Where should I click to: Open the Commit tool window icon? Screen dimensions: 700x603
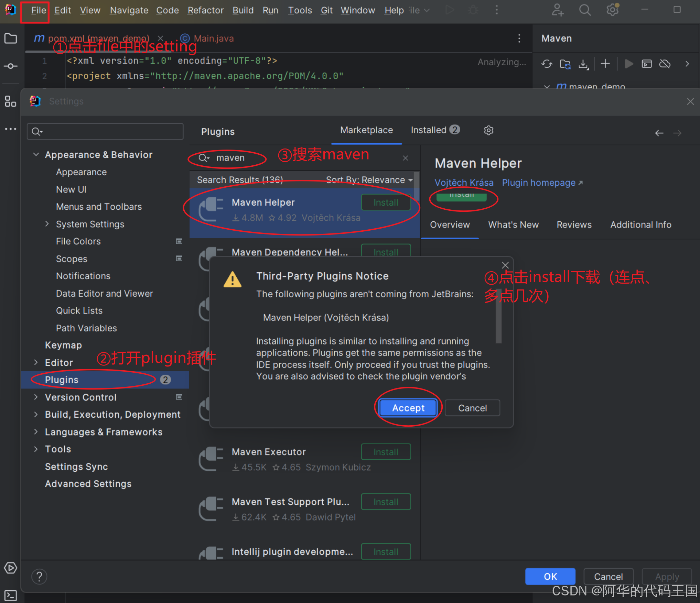pos(11,66)
